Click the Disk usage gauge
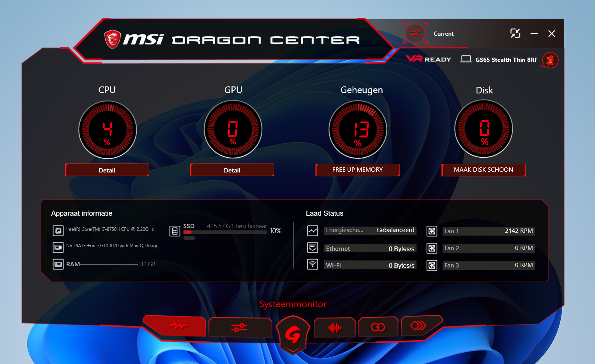 tap(484, 129)
